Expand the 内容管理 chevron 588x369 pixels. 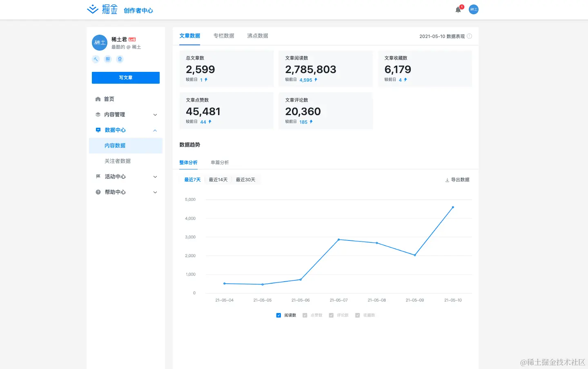(155, 115)
